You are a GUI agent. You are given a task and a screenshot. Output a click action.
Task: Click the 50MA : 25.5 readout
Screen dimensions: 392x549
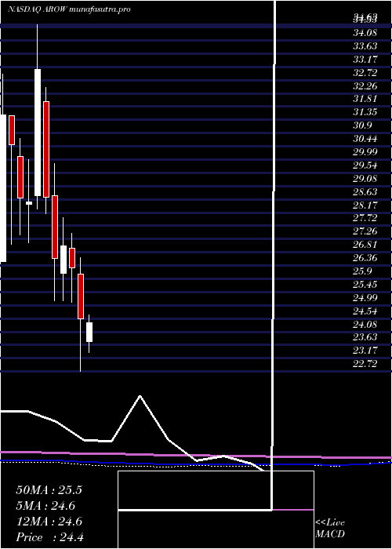click(x=49, y=490)
